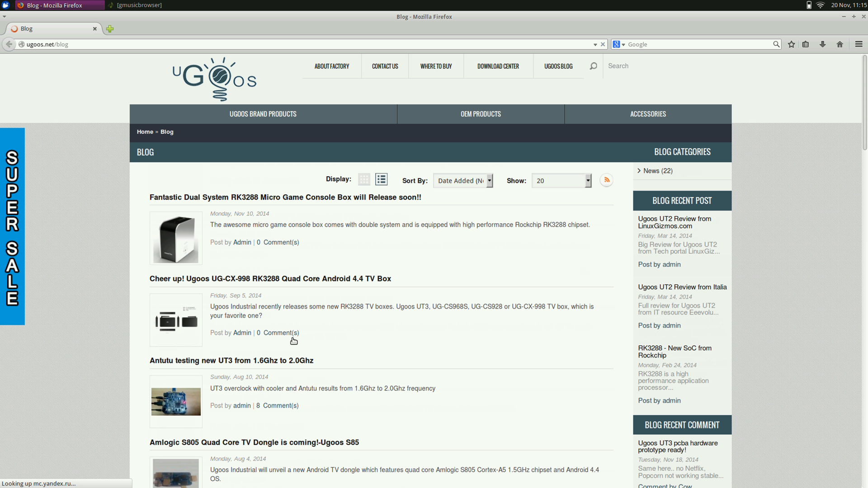
Task: Open the Sort By dropdown
Action: coord(463,181)
